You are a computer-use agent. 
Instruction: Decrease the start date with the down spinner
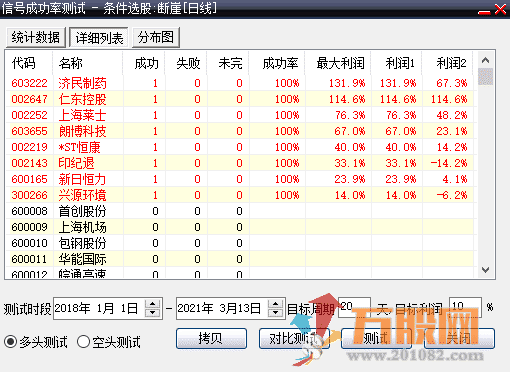coord(153,313)
